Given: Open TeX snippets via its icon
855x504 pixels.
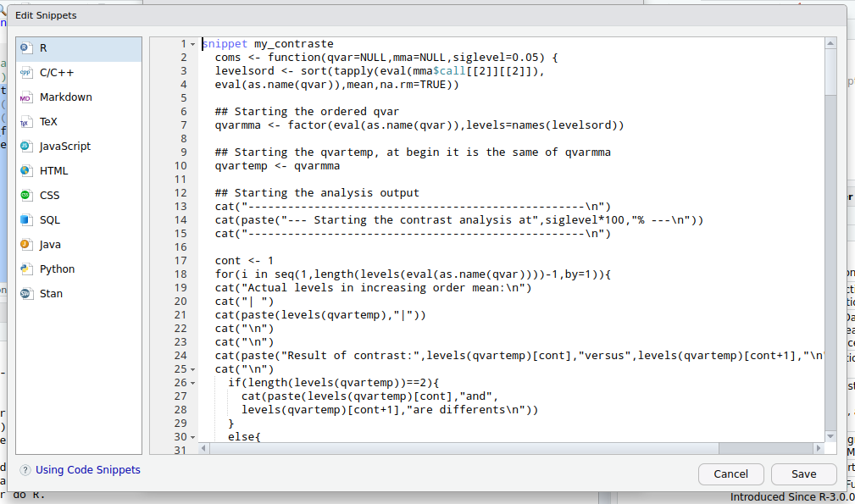Looking at the screenshot, I should click(x=25, y=121).
